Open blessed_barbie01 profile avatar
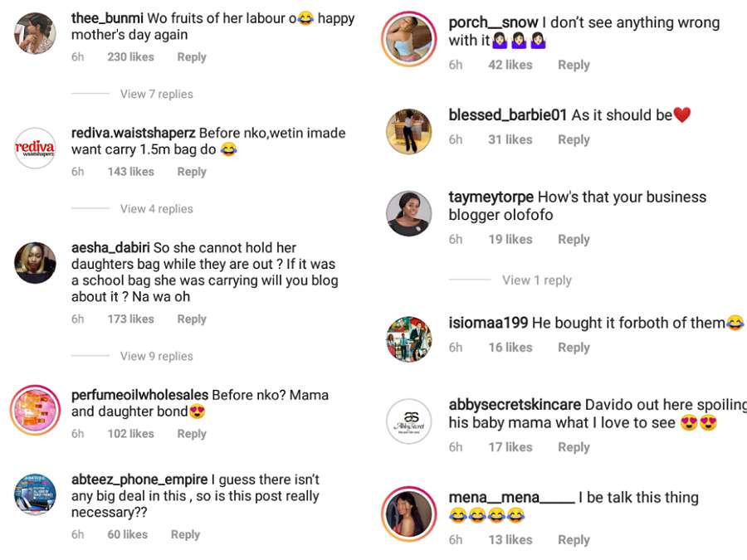This screenshot has width=747, height=560. [x=408, y=131]
